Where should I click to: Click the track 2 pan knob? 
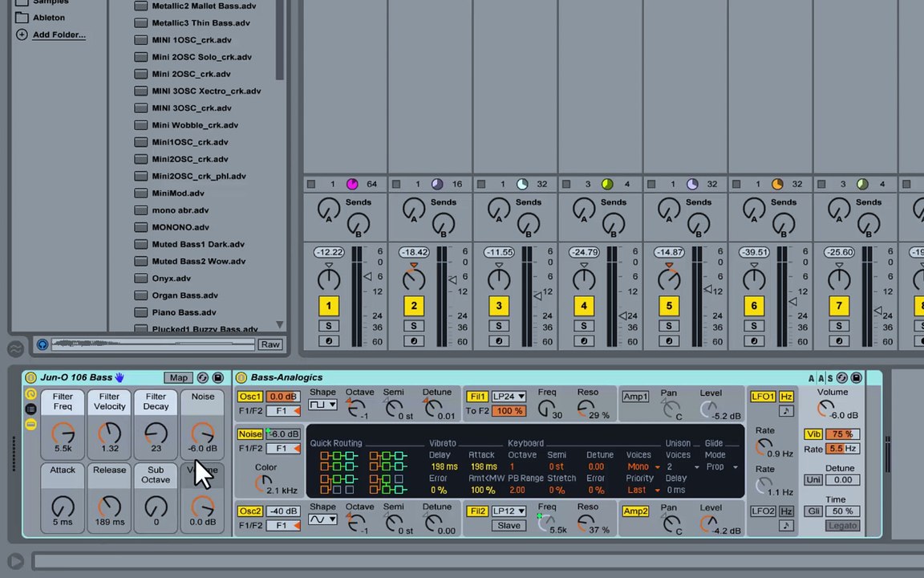414,279
